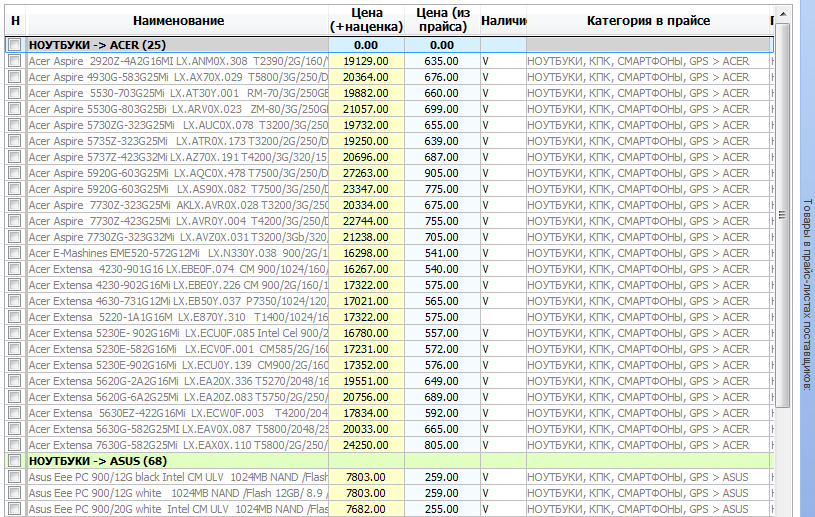Select Acer Extensa 5630EZ-422G16Mi name cell
The width and height of the screenshot is (815, 517).
click(x=178, y=413)
